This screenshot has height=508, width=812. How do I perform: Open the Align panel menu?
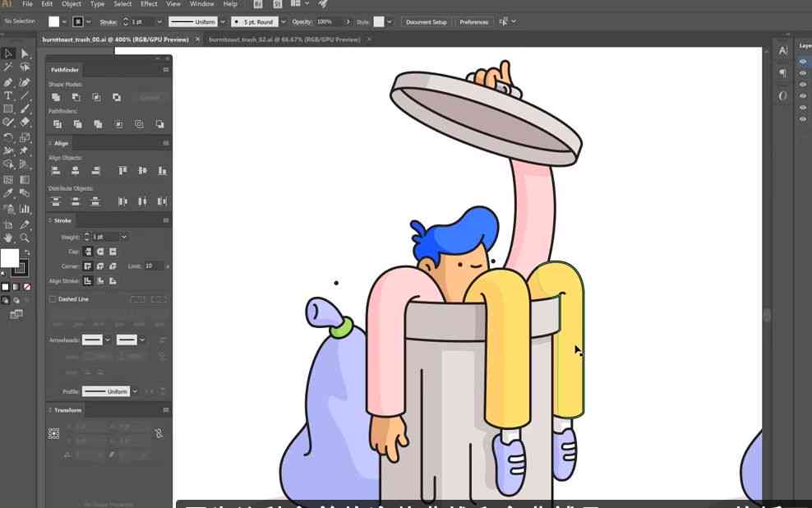click(x=166, y=143)
